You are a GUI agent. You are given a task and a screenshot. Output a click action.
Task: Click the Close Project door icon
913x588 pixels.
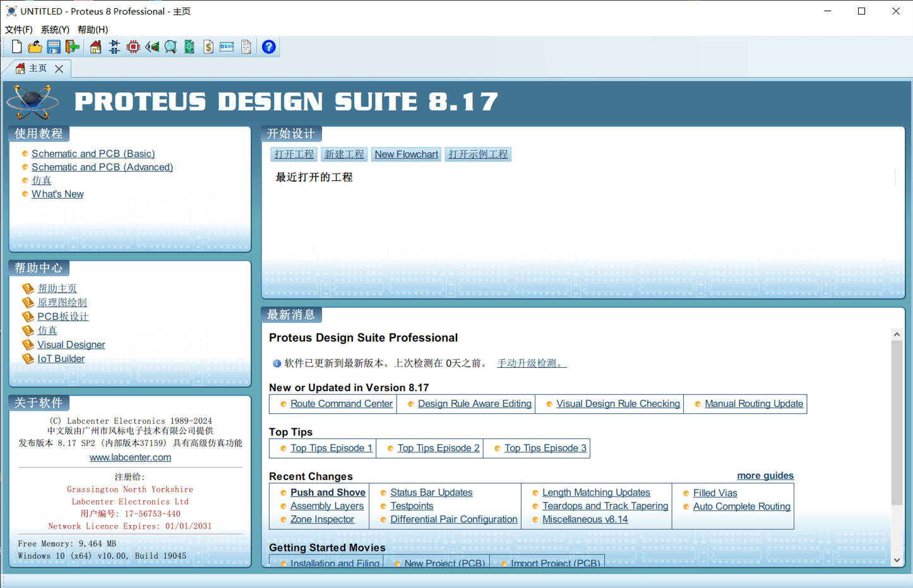(x=73, y=47)
